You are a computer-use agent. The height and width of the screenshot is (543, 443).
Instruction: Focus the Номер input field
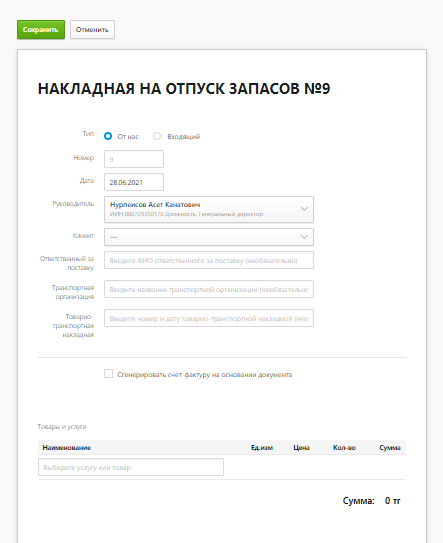(x=134, y=159)
